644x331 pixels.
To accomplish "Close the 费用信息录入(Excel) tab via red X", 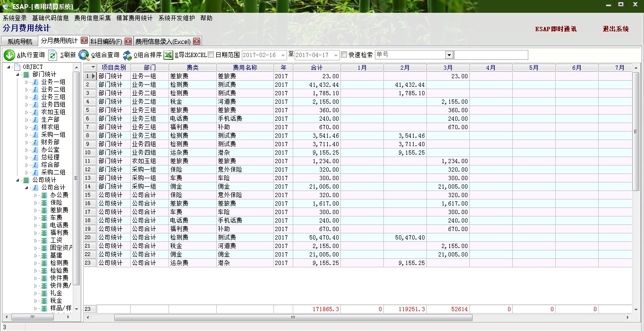I will [196, 41].
